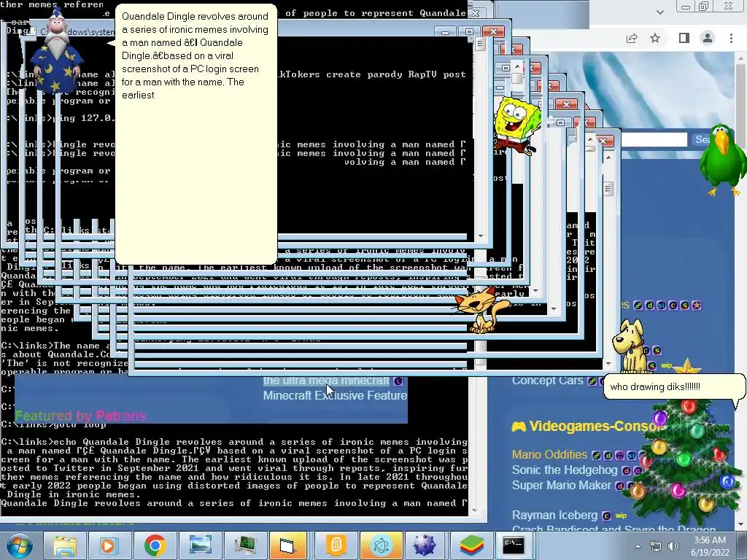Click the 'Featured by Patrons' heading
Viewport: 747px width, 560px height.
tap(80, 416)
